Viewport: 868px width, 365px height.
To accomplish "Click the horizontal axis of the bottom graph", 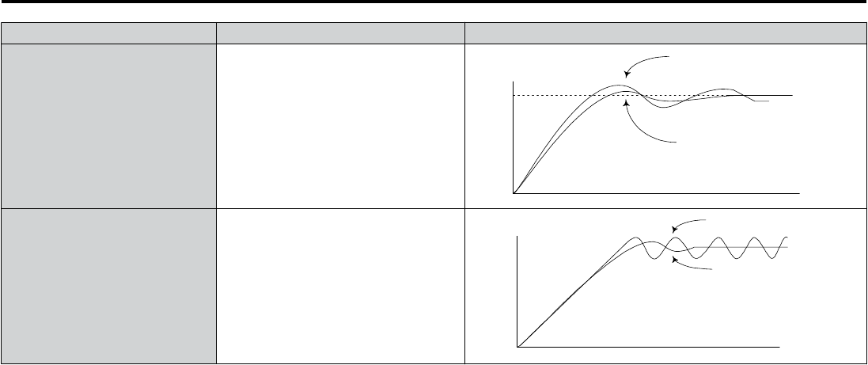I will 648,348.
